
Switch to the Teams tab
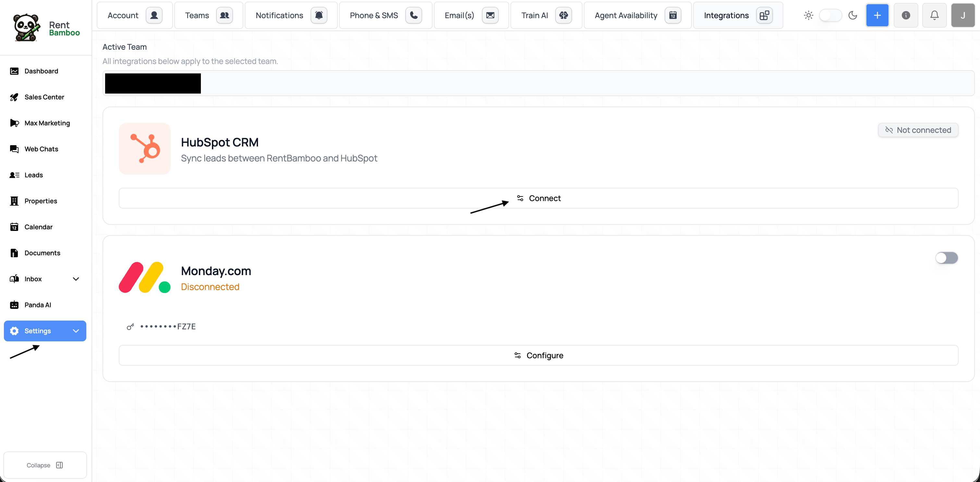[208, 15]
